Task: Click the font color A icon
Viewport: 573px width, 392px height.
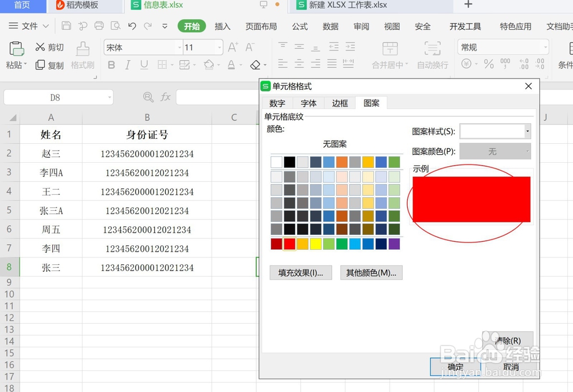Action: [231, 65]
